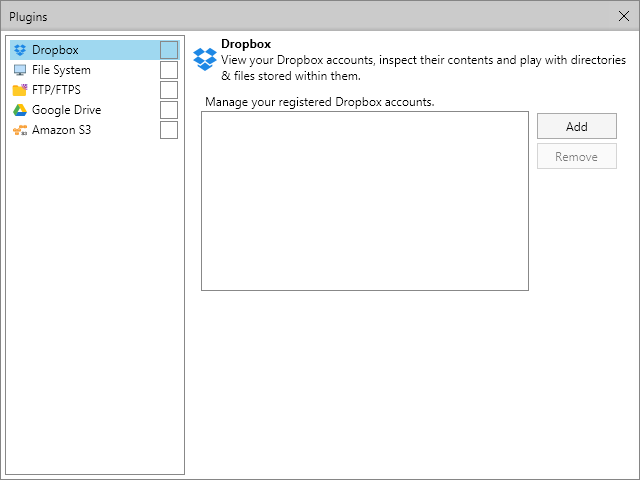
Task: Toggle the Google Drive plugin checkbox
Action: (169, 110)
